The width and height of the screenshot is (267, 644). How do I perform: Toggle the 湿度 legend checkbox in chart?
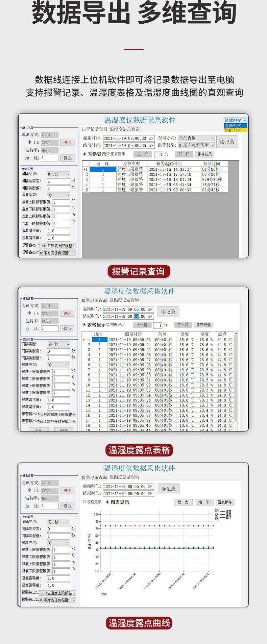[x=217, y=515]
